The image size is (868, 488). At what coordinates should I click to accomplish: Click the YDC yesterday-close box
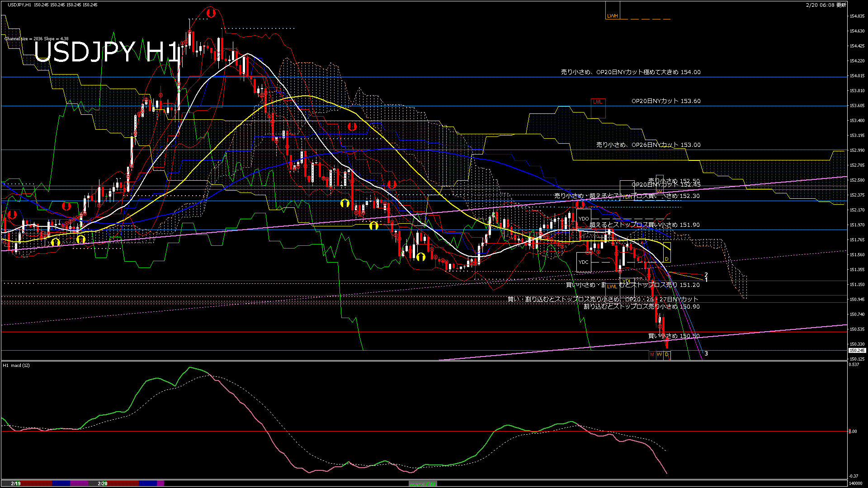(584, 262)
